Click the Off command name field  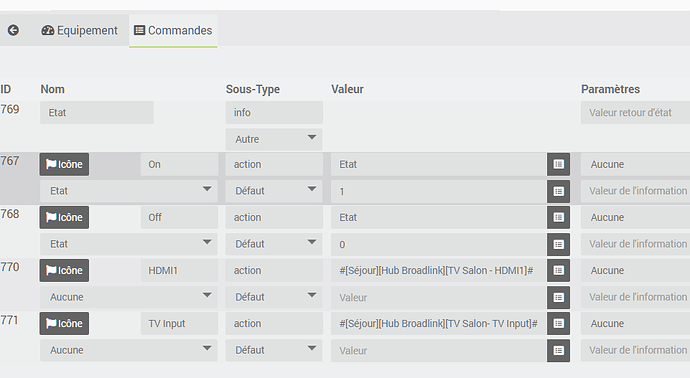click(180, 217)
